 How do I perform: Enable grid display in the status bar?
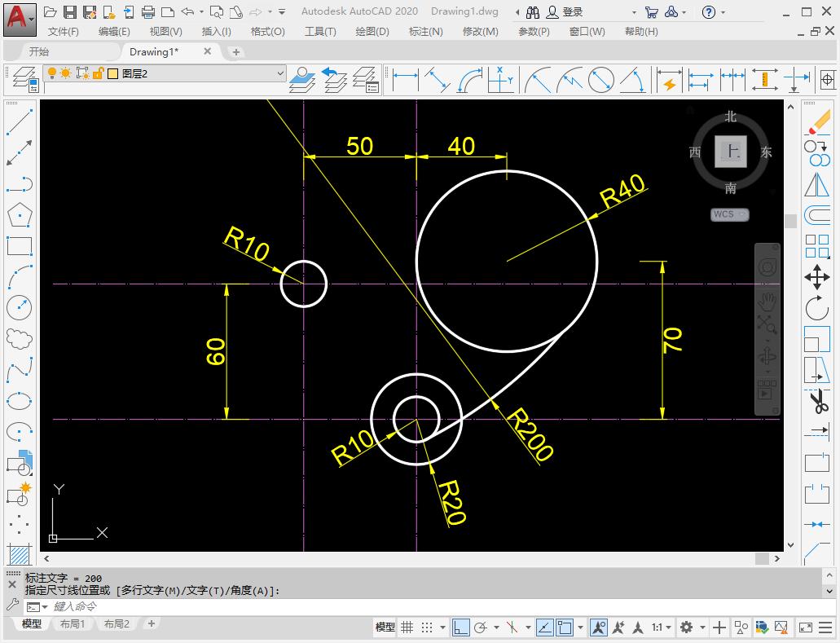click(405, 628)
